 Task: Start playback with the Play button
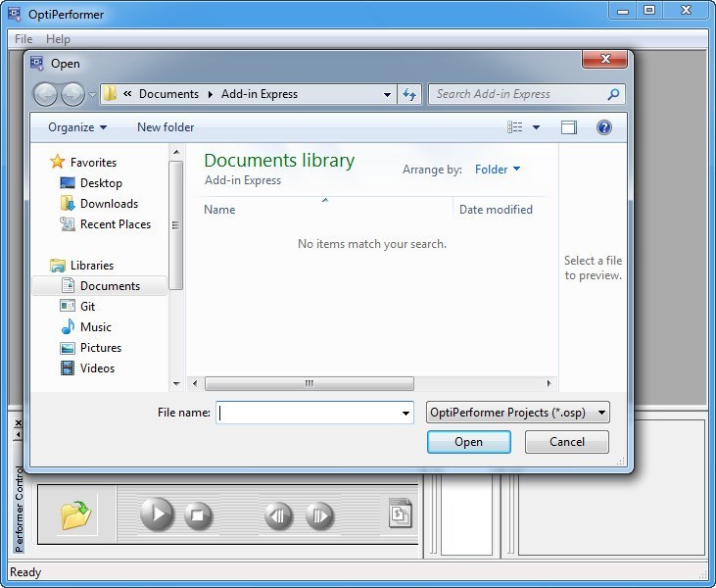pyautogui.click(x=157, y=514)
